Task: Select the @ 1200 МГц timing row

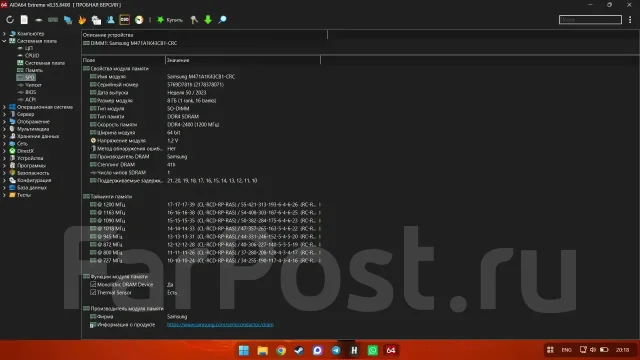Action: 201,204
